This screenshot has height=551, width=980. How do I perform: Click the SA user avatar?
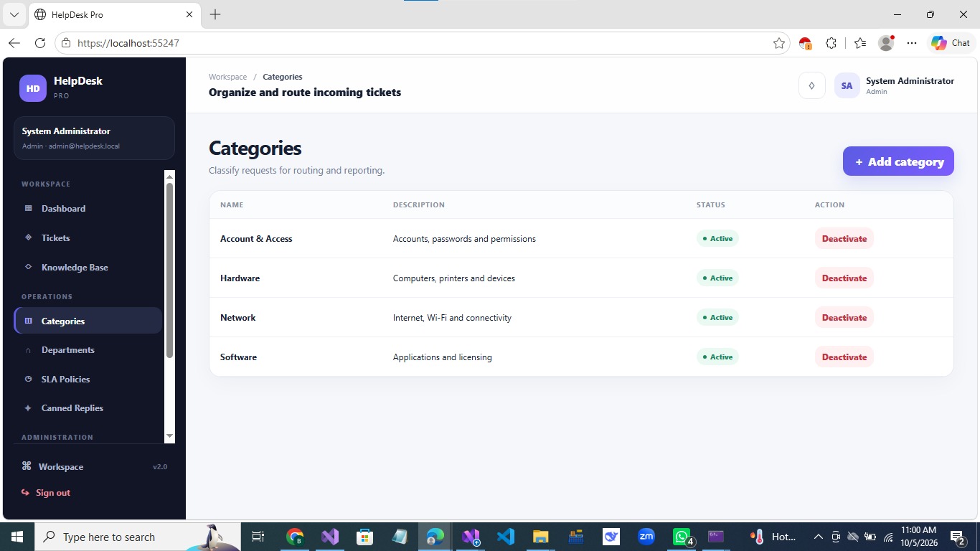pos(847,85)
